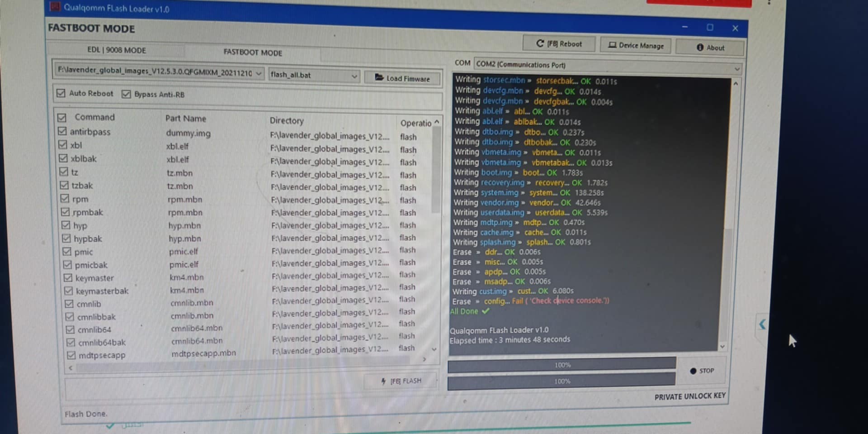
Task: Click the upper 100% progress bar
Action: (x=562, y=365)
